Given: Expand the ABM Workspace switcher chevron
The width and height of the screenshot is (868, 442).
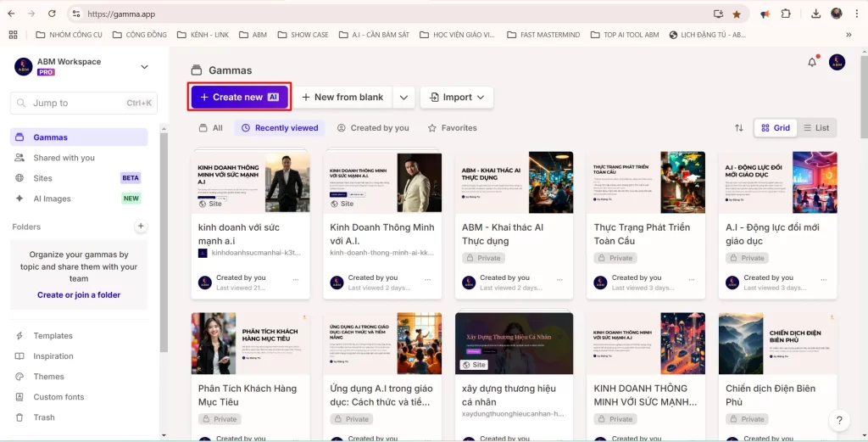Looking at the screenshot, I should point(144,67).
